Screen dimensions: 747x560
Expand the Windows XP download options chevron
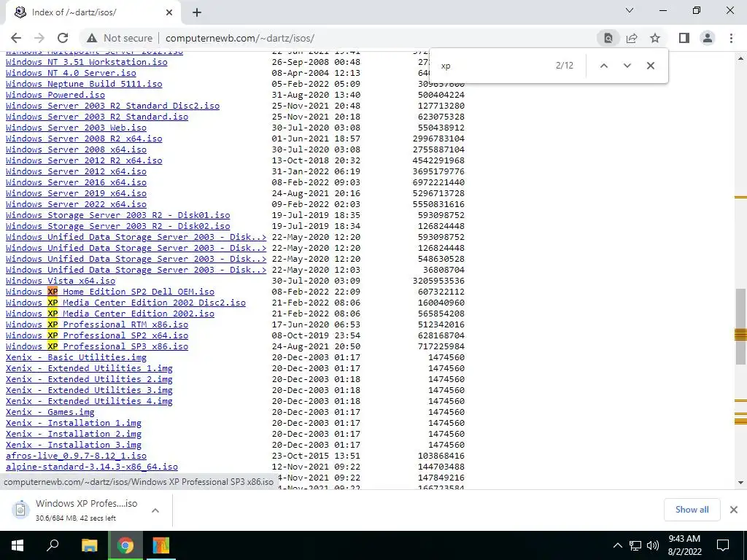click(x=155, y=510)
